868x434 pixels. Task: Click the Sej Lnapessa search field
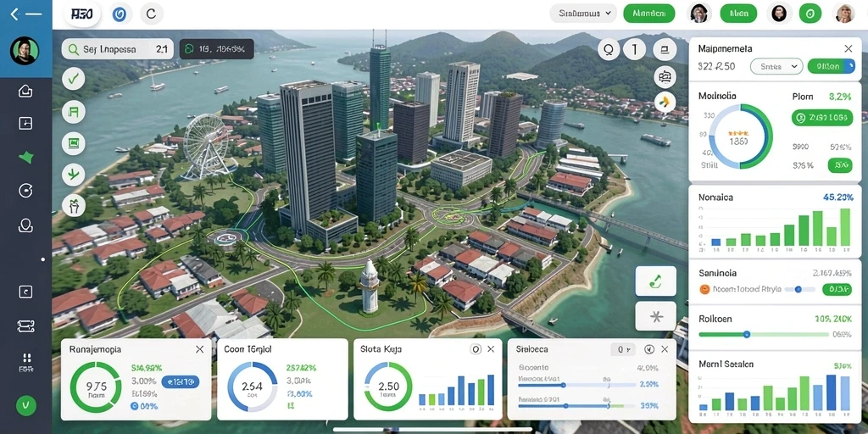click(117, 49)
